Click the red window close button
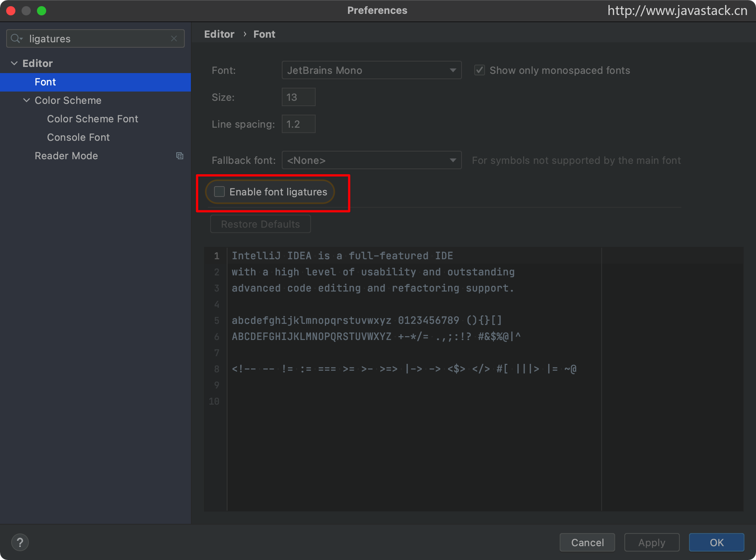The height and width of the screenshot is (560, 756). 11,11
